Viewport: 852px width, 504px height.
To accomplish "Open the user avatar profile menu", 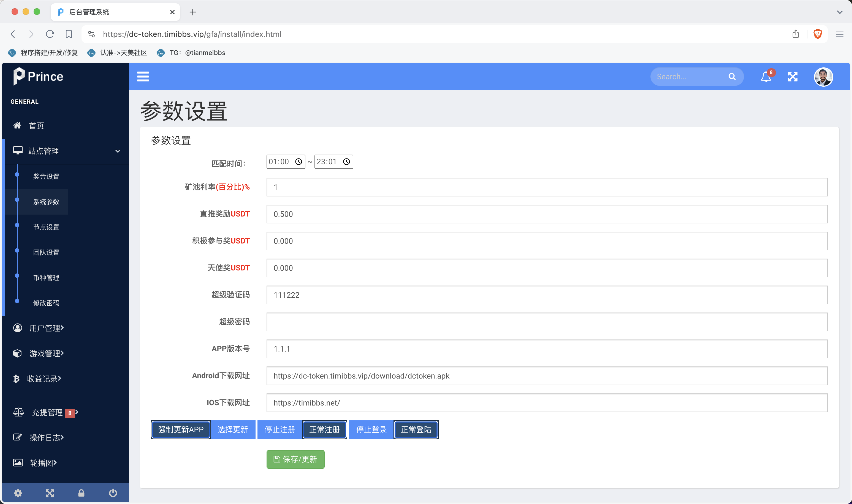I will click(823, 77).
